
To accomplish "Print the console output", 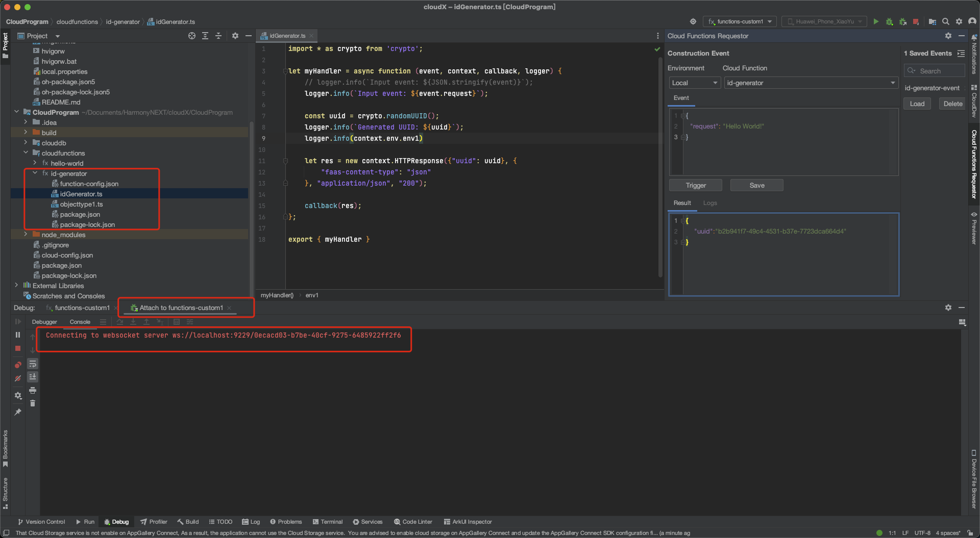I will tap(33, 390).
